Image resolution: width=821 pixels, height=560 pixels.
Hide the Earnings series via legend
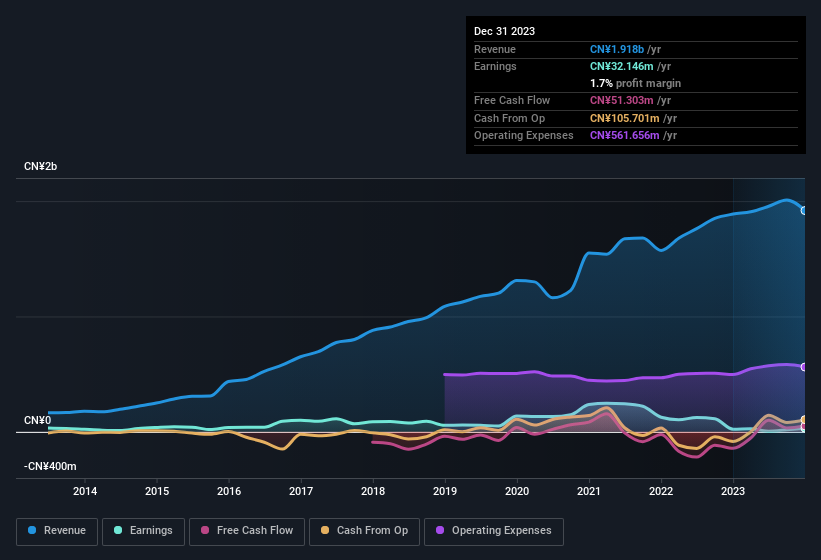pos(143,531)
